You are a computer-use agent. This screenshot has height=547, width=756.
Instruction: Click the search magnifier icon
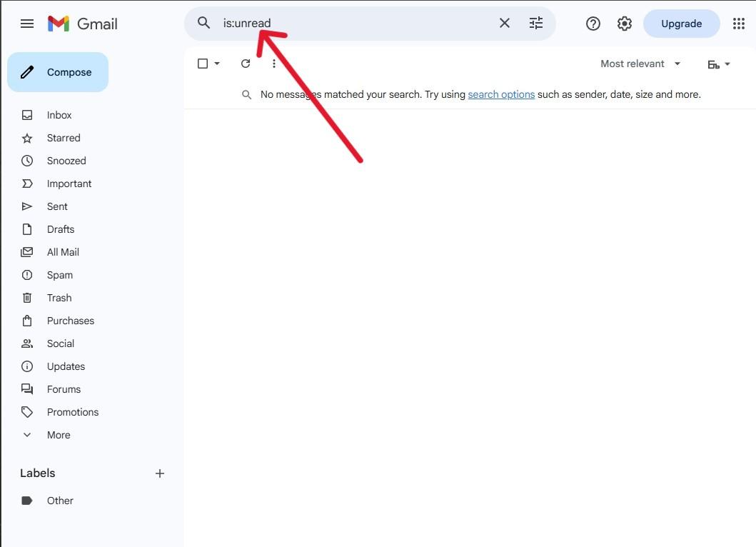tap(204, 23)
